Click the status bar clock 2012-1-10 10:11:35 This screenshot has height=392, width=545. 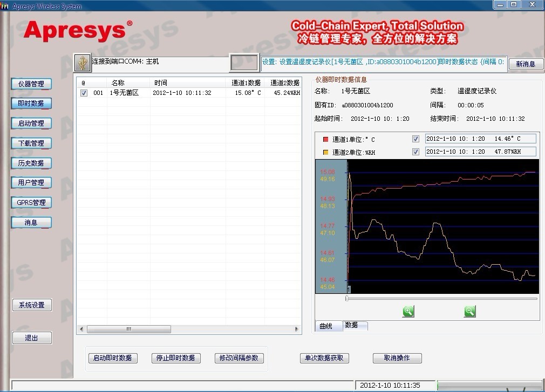click(390, 386)
